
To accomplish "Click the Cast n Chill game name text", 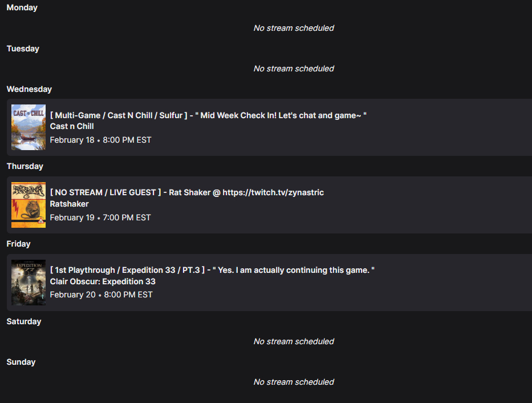I will (72, 126).
